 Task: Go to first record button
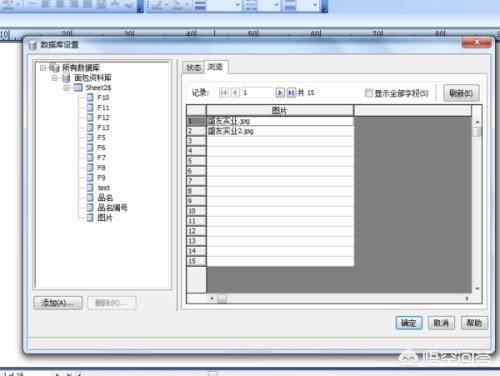click(224, 93)
